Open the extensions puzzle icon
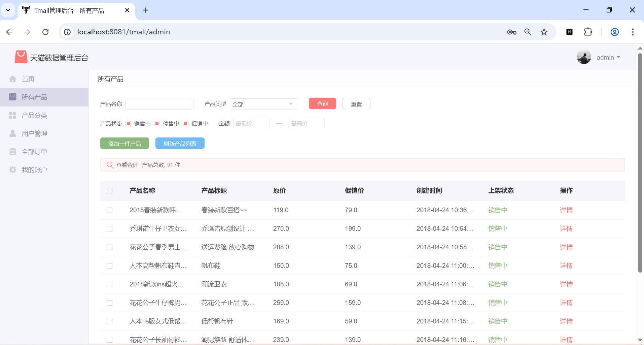The height and width of the screenshot is (345, 644). [x=588, y=32]
